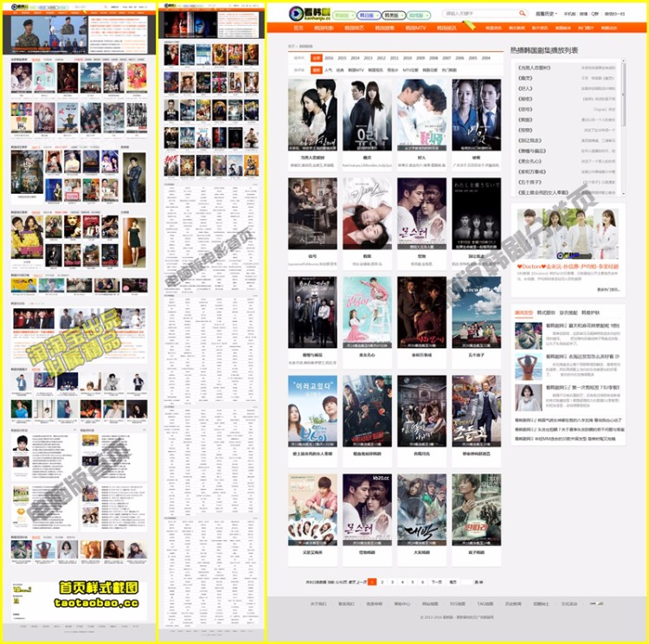
Task: Open the pink-suit 美女孔心 poster
Action: pyautogui.click(x=367, y=312)
